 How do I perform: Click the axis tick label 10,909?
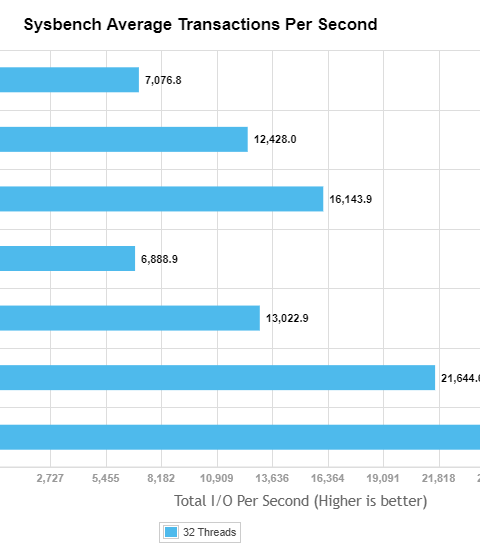pos(216,478)
